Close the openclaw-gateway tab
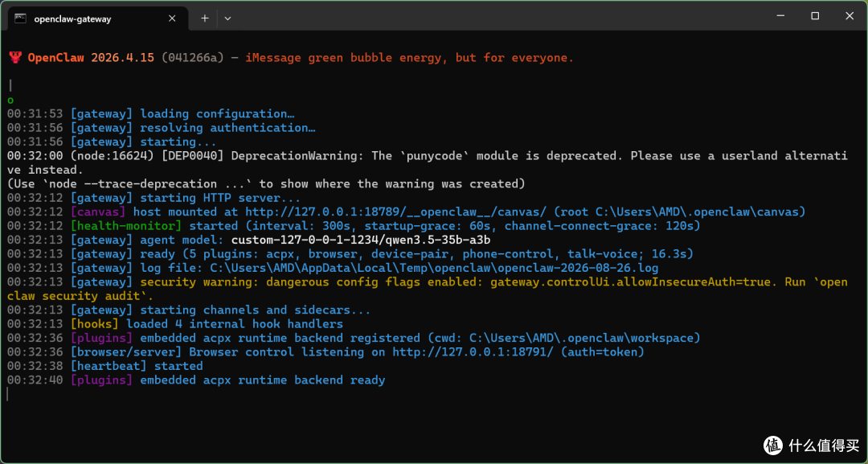This screenshot has height=464, width=868. (172, 18)
